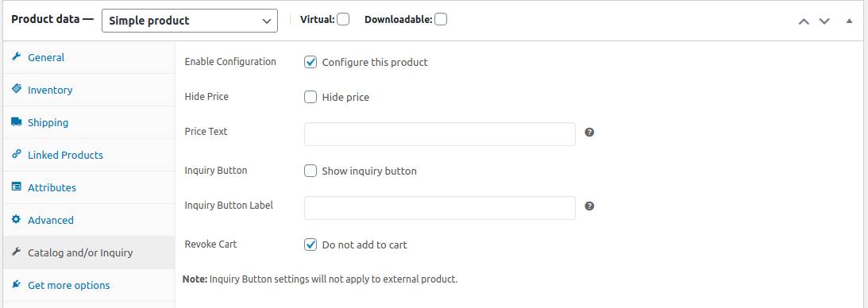The height and width of the screenshot is (308, 868).
Task: Click help icon next to Price Text
Action: click(589, 132)
